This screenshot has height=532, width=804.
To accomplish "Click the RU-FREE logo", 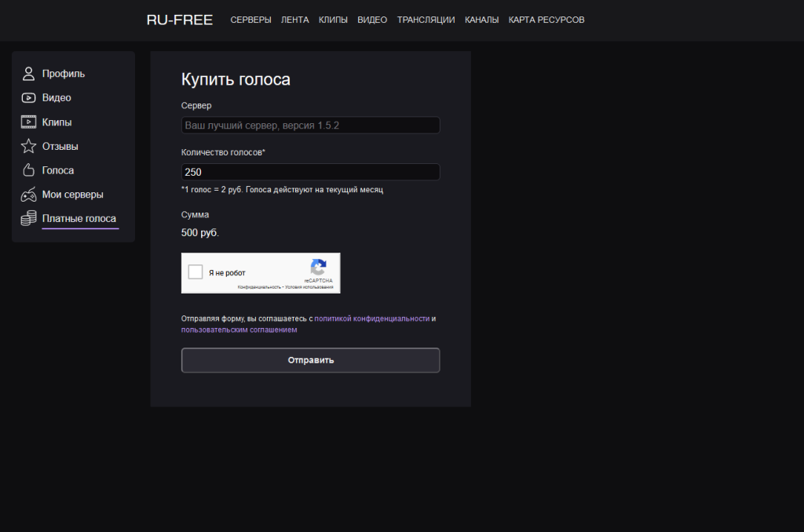I will point(179,20).
